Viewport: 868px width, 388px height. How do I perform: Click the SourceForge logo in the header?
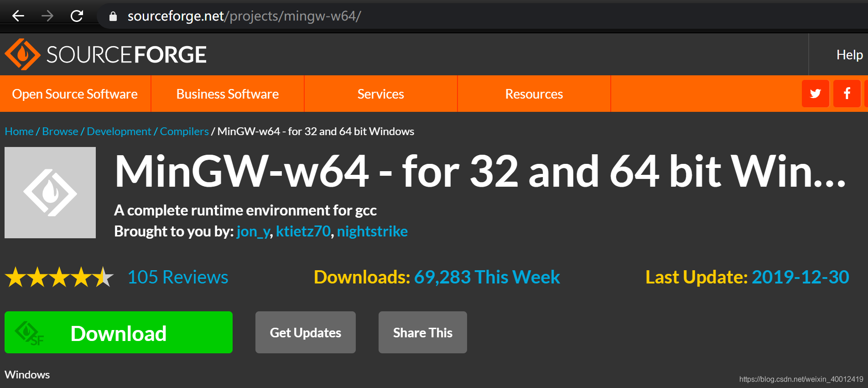pos(105,54)
